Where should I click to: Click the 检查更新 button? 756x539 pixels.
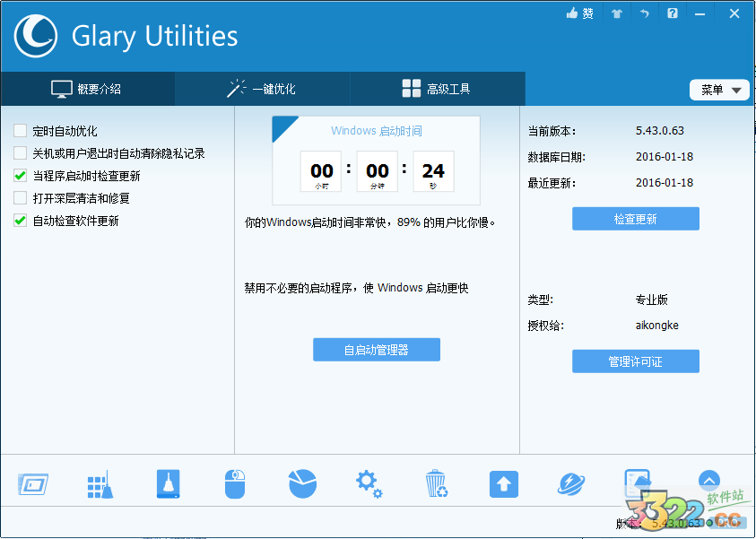click(636, 219)
